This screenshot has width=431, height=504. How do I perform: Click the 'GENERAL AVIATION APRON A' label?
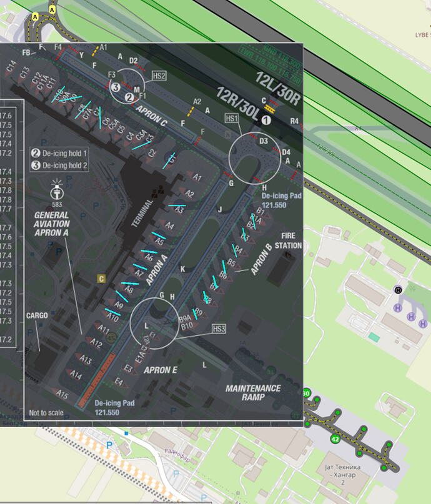click(x=52, y=224)
